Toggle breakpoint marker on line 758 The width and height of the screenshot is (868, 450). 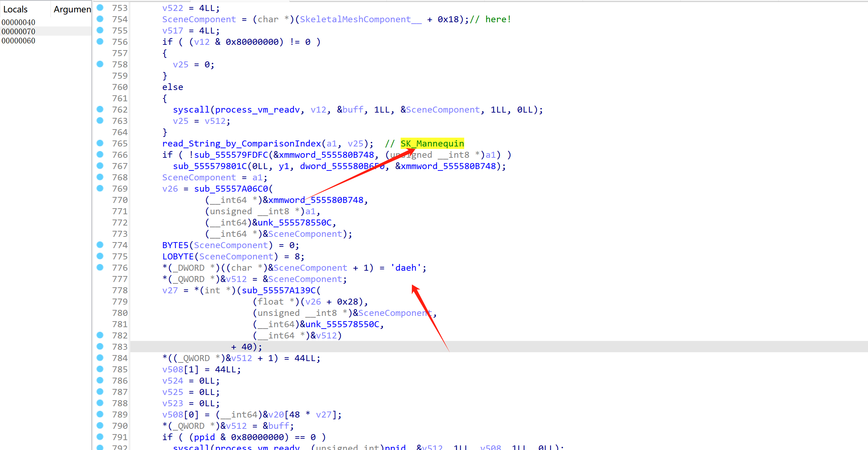coord(100,64)
